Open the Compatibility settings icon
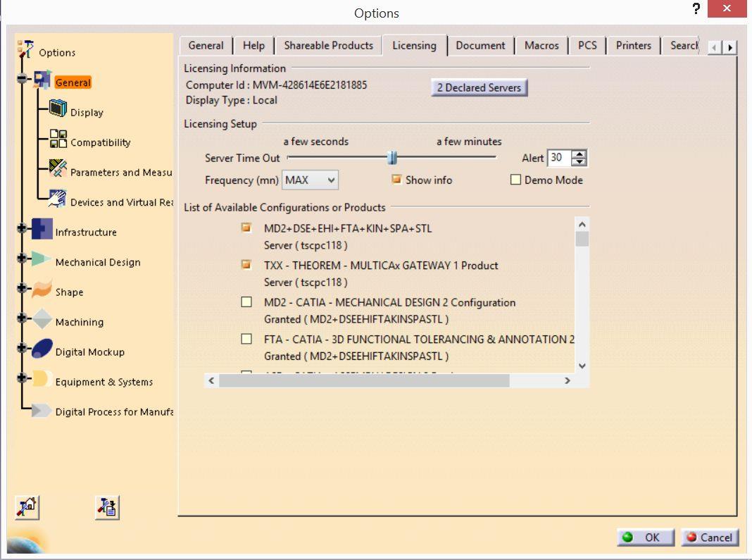Screen dimensions: 752x560 pos(58,139)
